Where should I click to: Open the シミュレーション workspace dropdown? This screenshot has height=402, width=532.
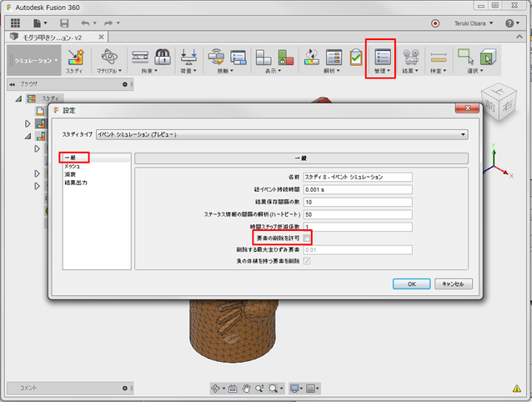pyautogui.click(x=35, y=60)
